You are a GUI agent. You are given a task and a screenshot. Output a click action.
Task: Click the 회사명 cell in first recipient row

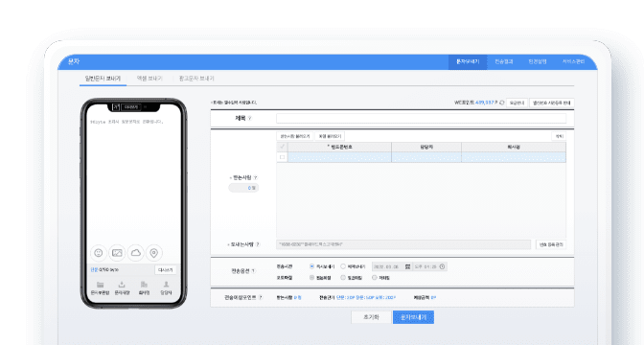tap(514, 157)
